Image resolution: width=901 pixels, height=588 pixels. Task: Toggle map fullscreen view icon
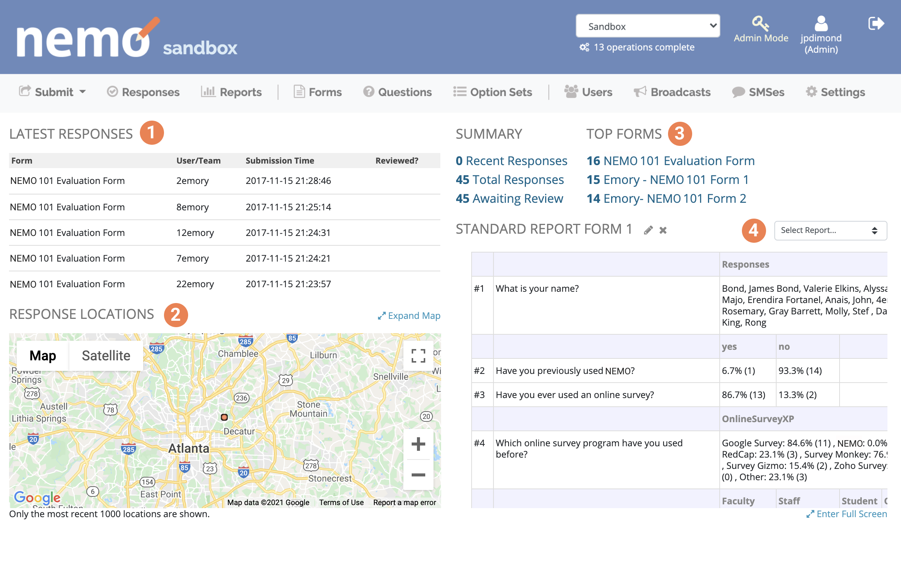coord(418,355)
